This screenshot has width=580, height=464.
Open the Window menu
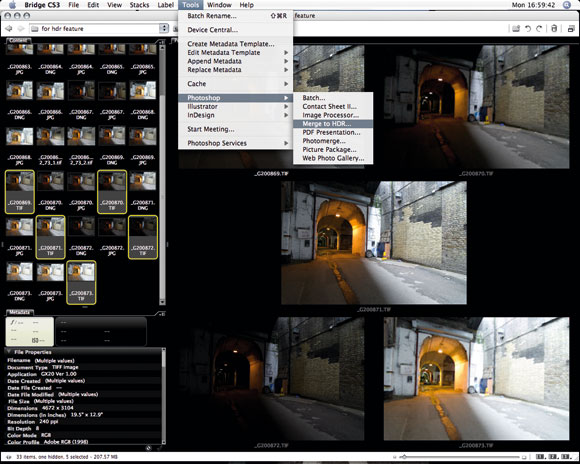pos(219,5)
